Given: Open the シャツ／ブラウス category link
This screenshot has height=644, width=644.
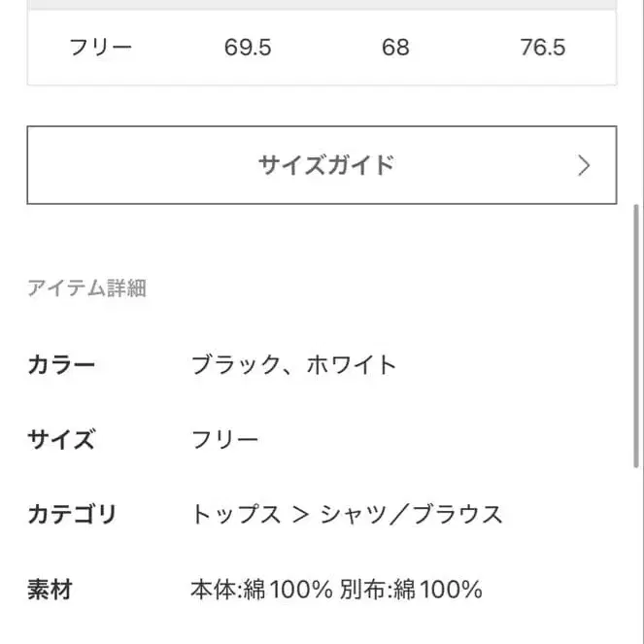Looking at the screenshot, I should point(413,514).
